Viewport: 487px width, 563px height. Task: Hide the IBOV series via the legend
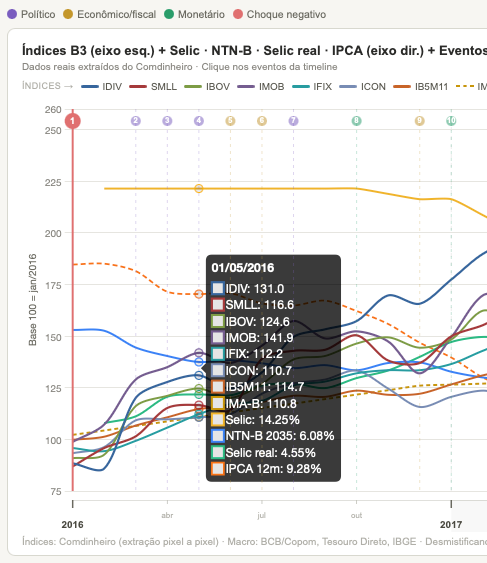point(207,87)
